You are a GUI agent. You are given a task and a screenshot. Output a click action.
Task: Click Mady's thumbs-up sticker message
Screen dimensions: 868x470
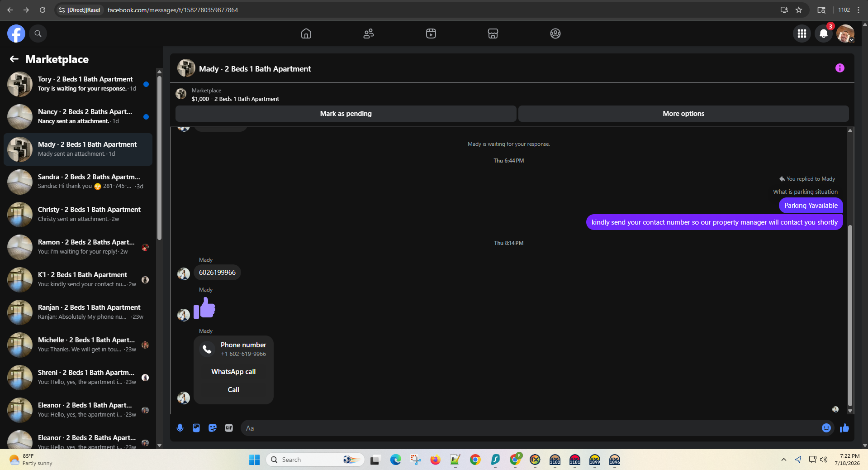pyautogui.click(x=204, y=308)
